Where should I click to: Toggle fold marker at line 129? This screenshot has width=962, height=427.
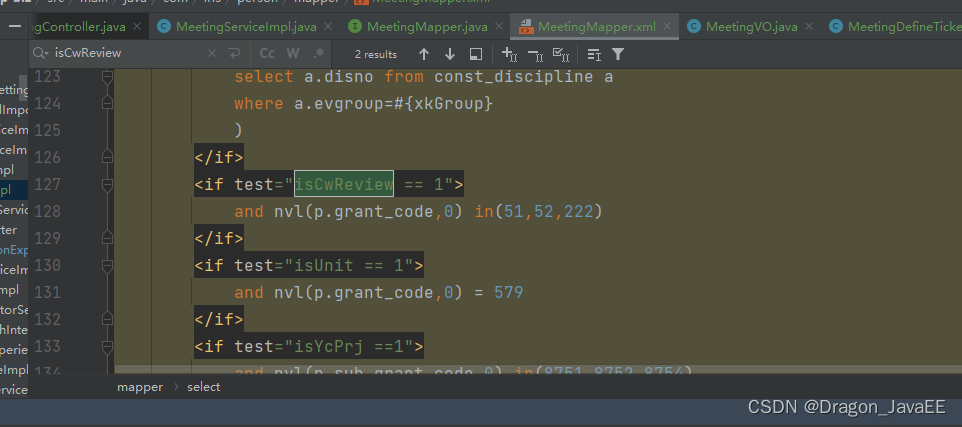click(107, 238)
